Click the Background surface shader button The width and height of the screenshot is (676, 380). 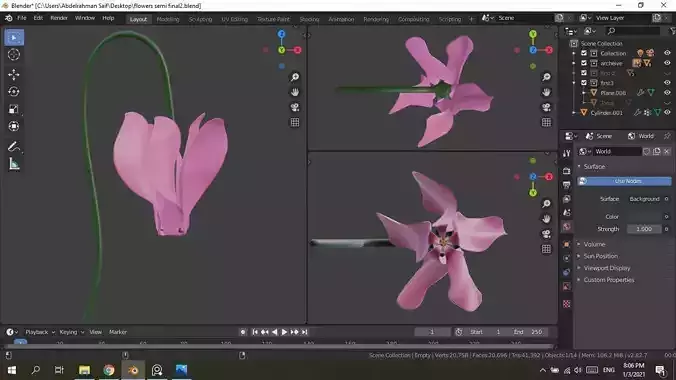(644, 199)
